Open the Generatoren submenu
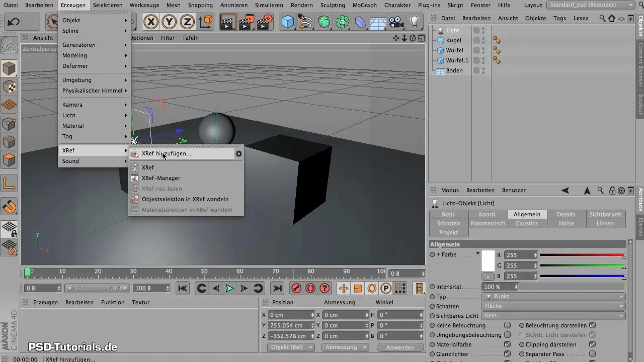 [x=95, y=45]
